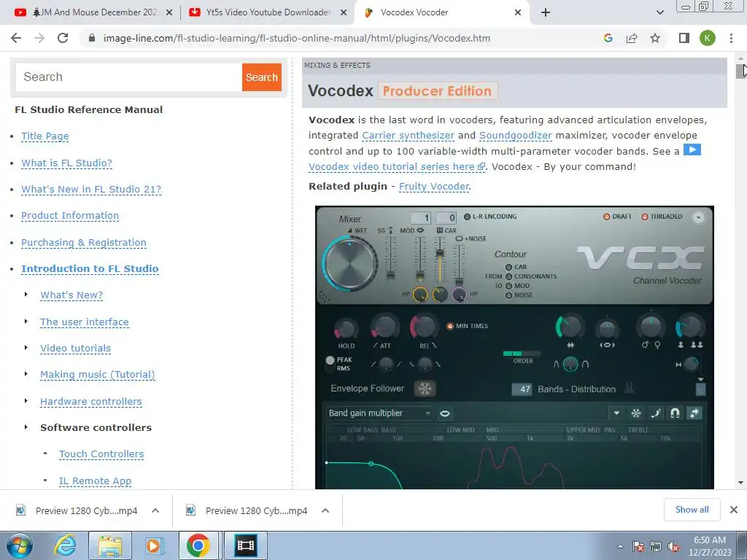Viewport: 747px width, 560px height.
Task: Open the K profile avatar menu
Action: (708, 38)
